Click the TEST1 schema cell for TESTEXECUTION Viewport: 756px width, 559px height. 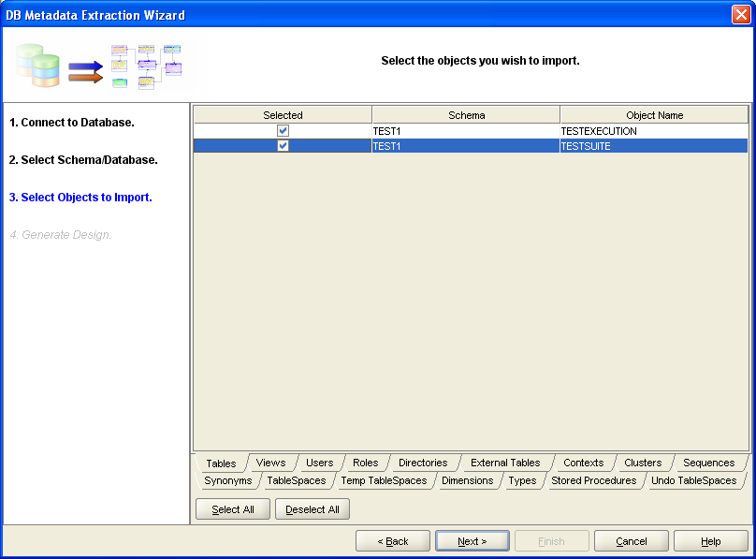click(466, 131)
